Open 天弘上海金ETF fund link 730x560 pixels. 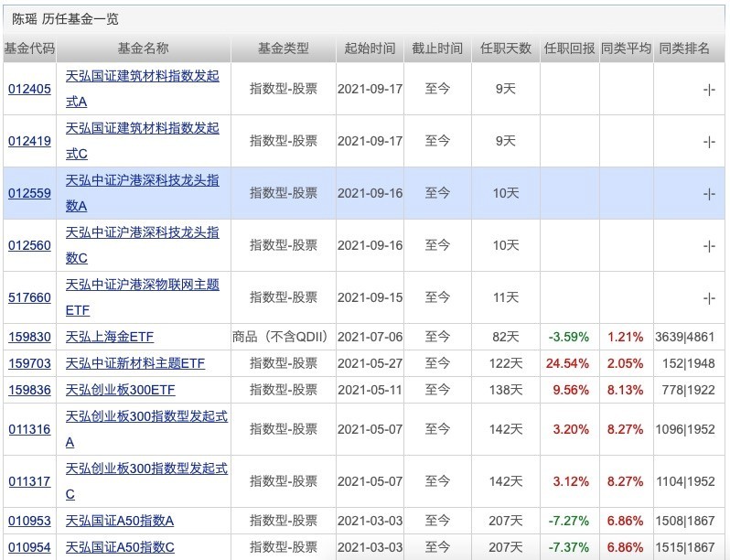click(x=110, y=337)
